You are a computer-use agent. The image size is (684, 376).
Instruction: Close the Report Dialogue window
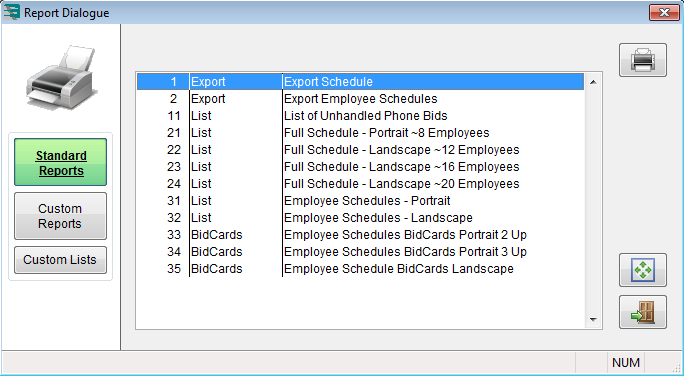pos(663,12)
